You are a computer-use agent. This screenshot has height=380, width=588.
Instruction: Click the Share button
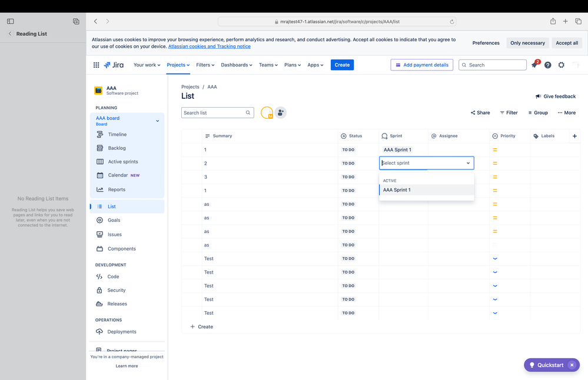480,112
